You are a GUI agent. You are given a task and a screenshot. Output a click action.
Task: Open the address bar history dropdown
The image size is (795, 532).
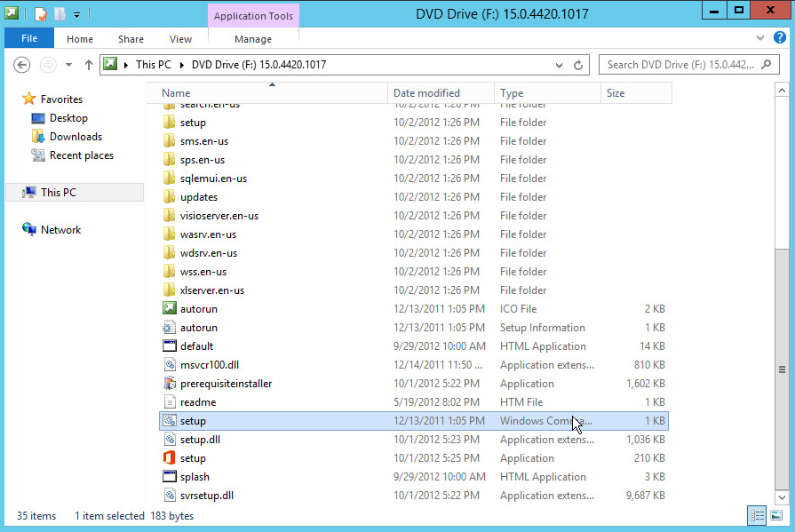click(559, 65)
